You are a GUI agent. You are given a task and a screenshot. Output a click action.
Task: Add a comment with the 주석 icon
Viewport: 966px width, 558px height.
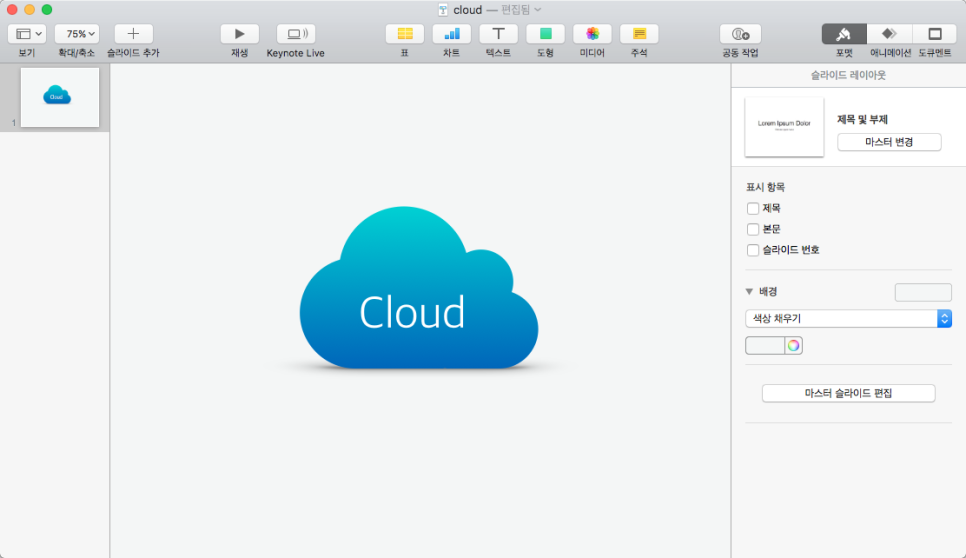[639, 34]
